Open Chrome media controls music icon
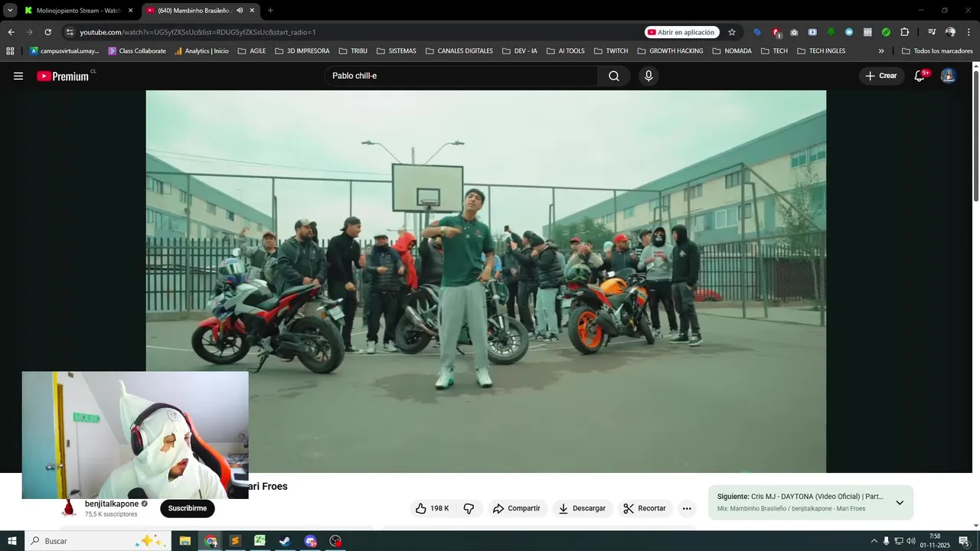This screenshot has width=980, height=551. coord(932,32)
